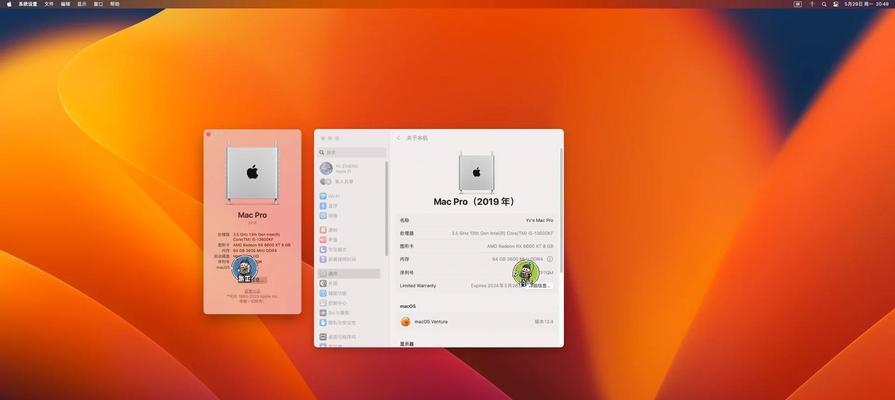Click the computer name field Yv's Mac Pro
The image size is (895, 400).
[x=539, y=220]
